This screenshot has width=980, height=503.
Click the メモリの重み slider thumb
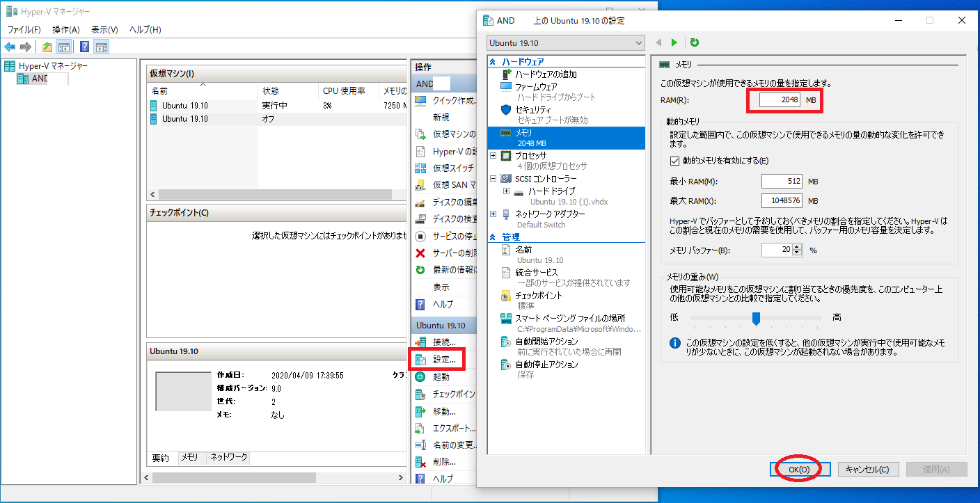[756, 318]
